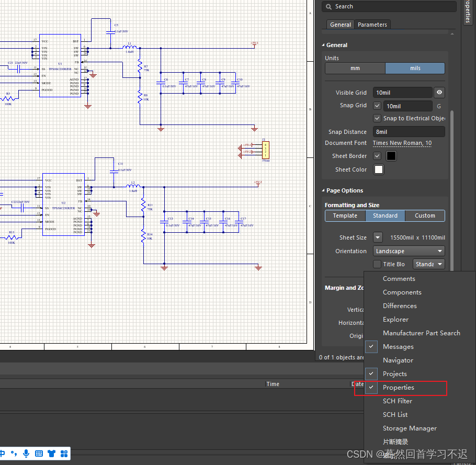
Task: Click the white Sheet Color swatch
Action: click(379, 169)
